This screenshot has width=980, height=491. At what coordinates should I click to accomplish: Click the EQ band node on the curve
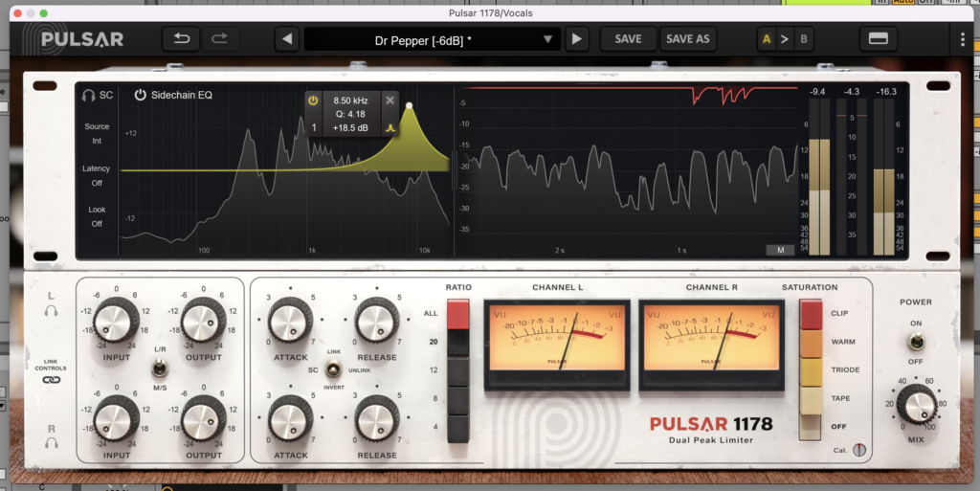pos(410,105)
